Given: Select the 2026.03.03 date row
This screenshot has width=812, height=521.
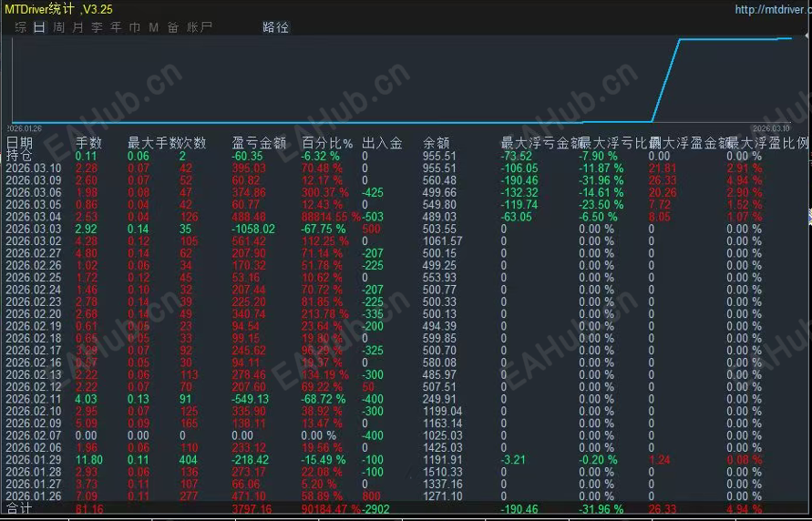Looking at the screenshot, I should pos(34,230).
